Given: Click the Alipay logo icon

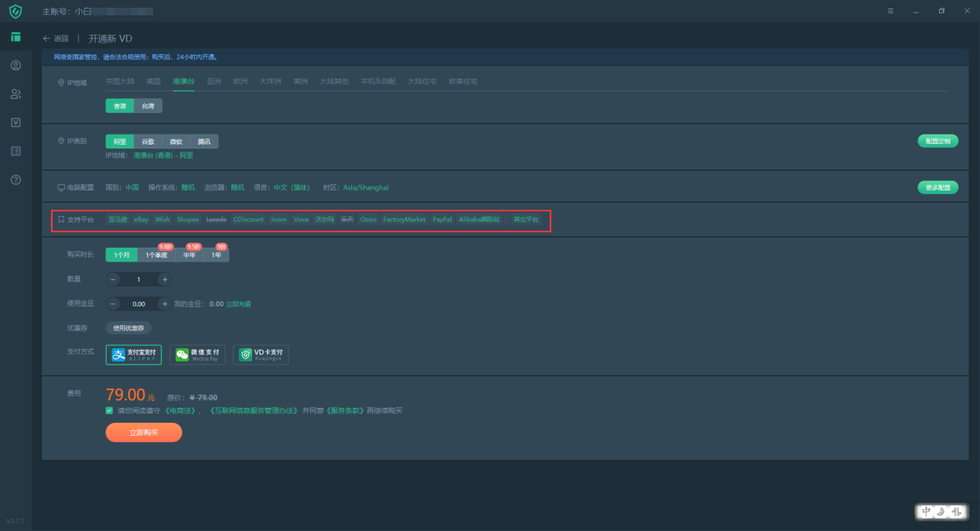Looking at the screenshot, I should pyautogui.click(x=118, y=355).
